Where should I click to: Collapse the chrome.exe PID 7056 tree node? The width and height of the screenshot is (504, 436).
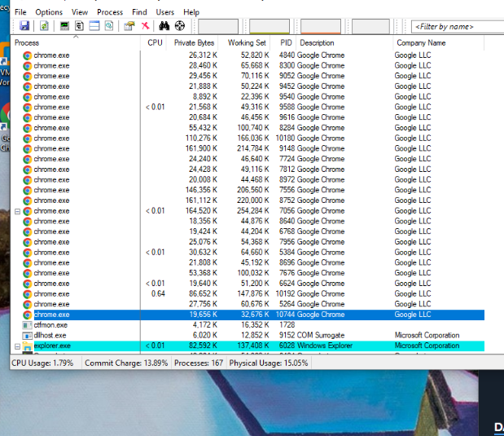(17, 211)
